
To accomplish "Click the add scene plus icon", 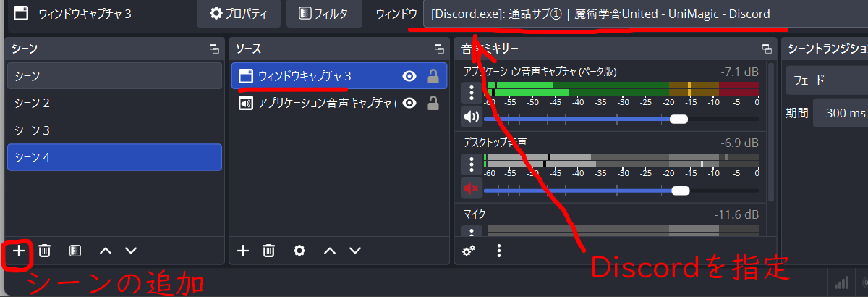I will click(19, 251).
